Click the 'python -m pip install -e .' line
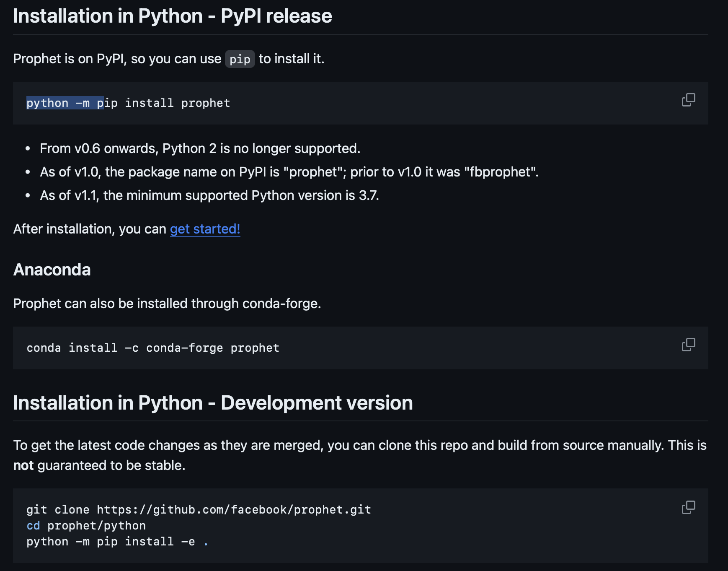 [x=117, y=542]
